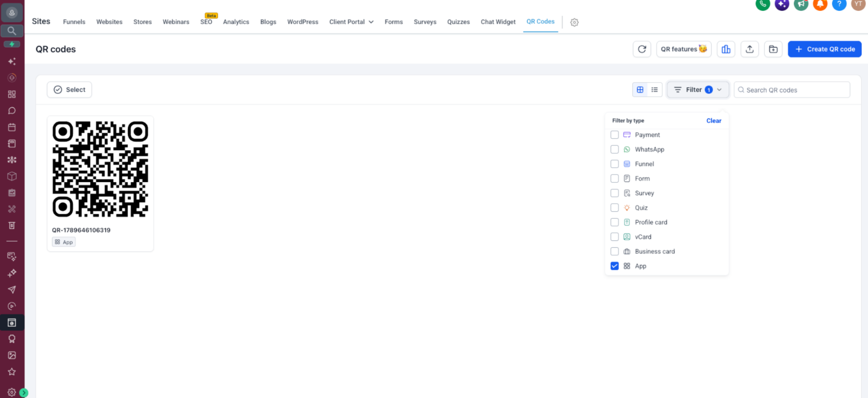Enable the vCard filter checkbox
868x398 pixels.
pyautogui.click(x=615, y=237)
